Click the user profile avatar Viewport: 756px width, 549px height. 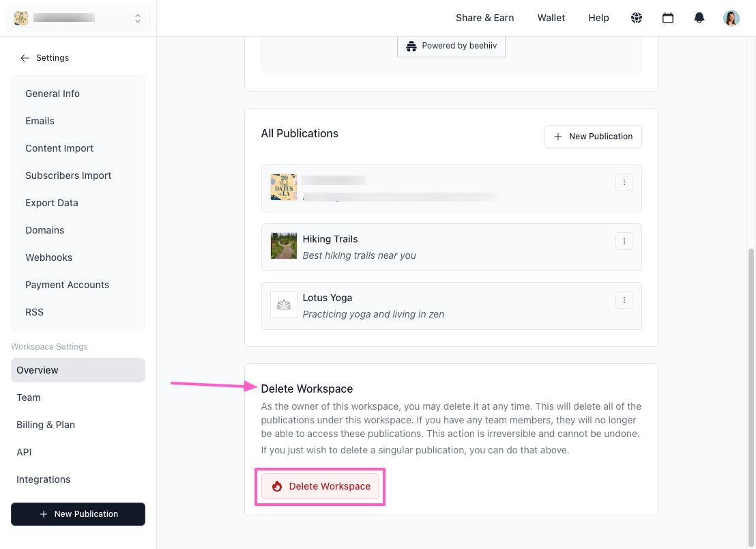[731, 18]
